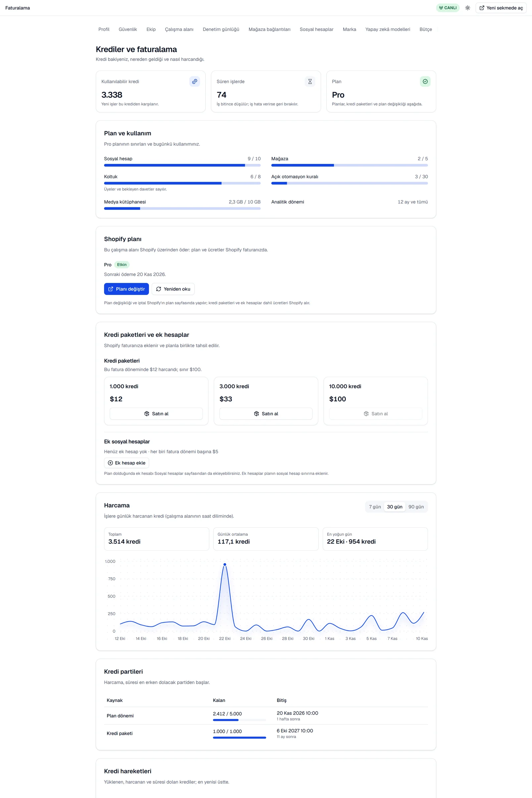Click the Mağaza usage progress bar
This screenshot has width=532, height=798.
[x=349, y=165]
